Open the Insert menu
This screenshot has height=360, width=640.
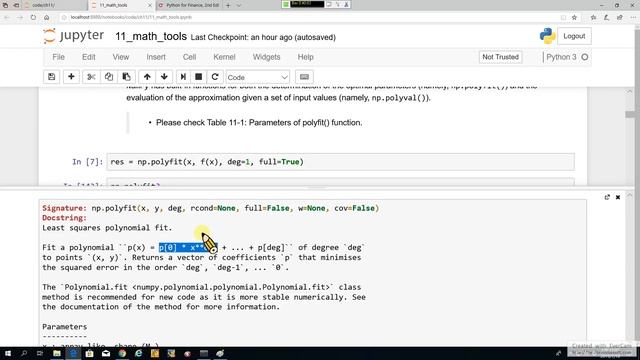coord(156,57)
